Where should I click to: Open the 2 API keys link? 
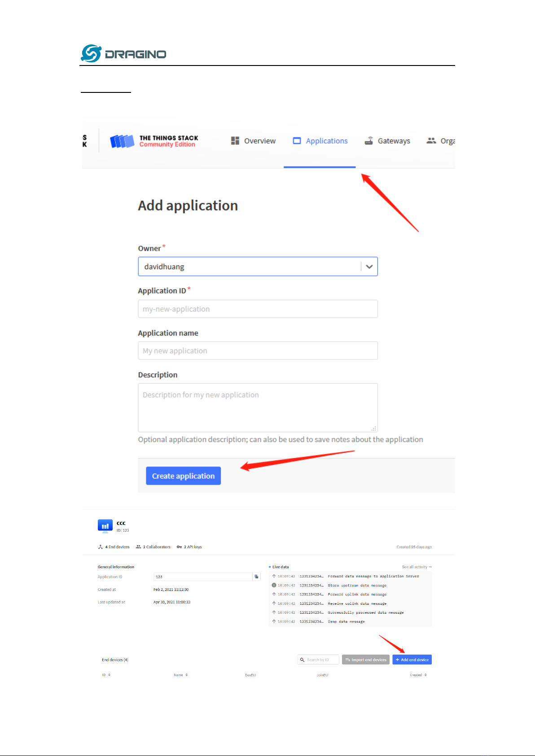click(189, 547)
